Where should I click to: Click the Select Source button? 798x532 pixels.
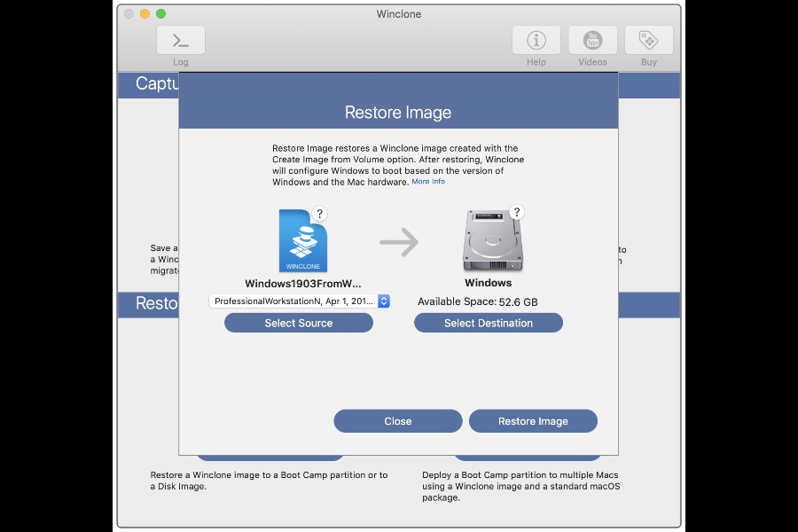click(299, 323)
